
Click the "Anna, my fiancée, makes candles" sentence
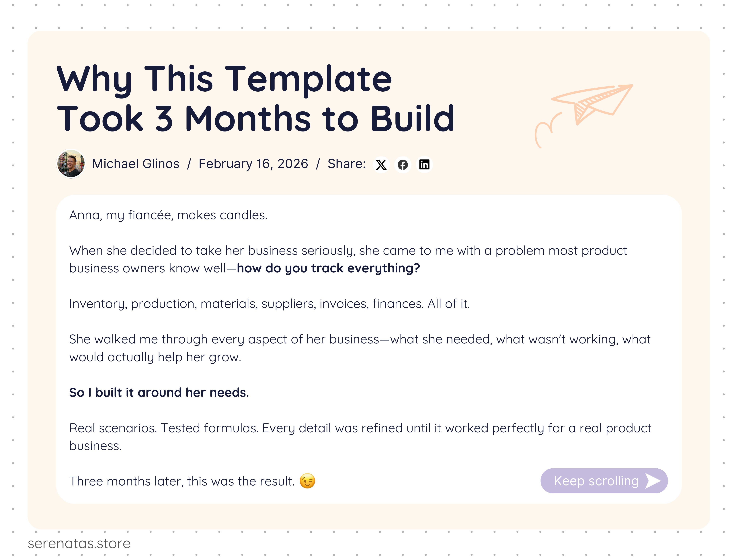[x=168, y=215]
